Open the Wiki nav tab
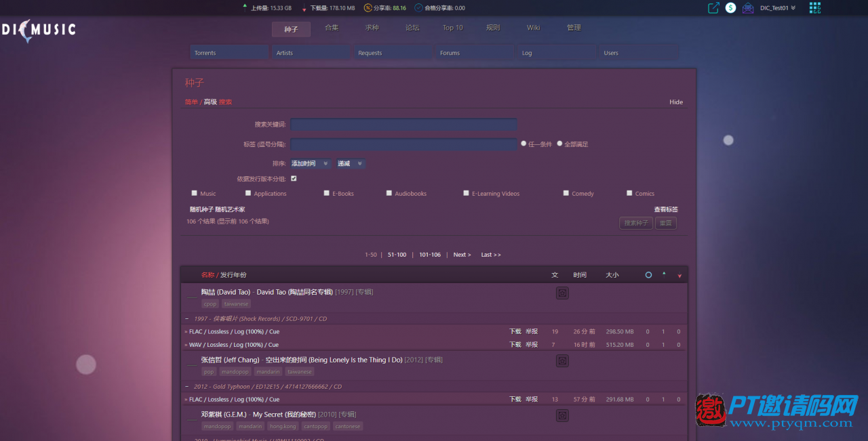Image resolution: width=868 pixels, height=441 pixels. click(534, 28)
